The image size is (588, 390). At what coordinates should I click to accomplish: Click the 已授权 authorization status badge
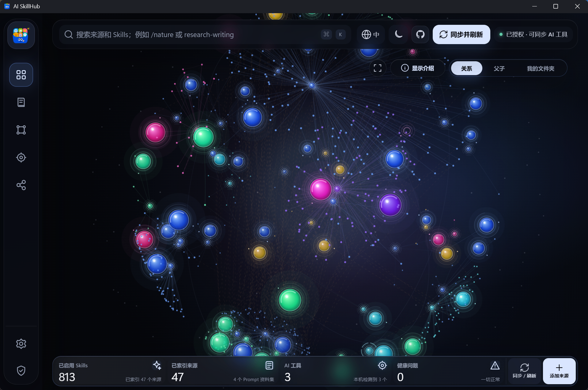point(533,35)
